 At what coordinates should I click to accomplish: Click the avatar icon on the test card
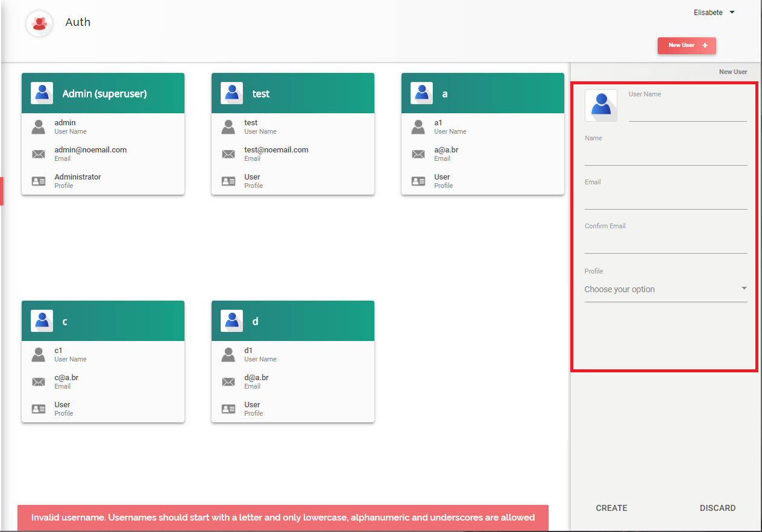pyautogui.click(x=232, y=93)
